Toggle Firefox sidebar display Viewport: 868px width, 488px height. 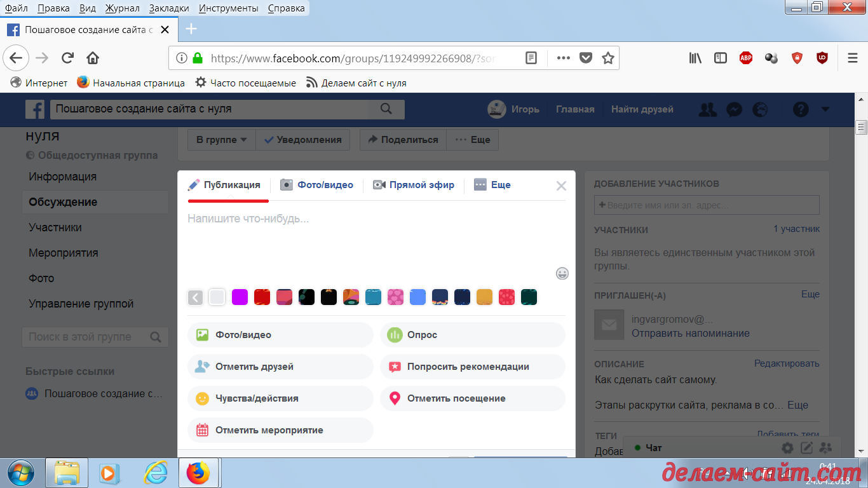click(x=721, y=58)
